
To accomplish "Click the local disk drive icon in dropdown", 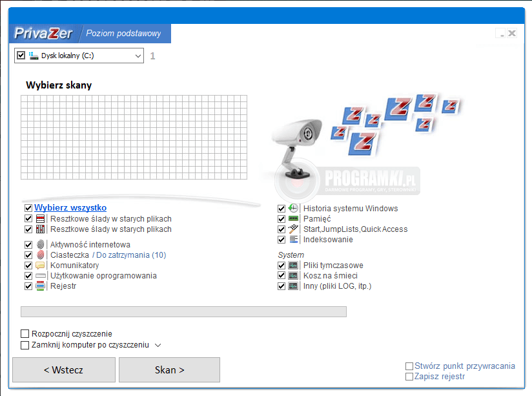I will click(34, 56).
